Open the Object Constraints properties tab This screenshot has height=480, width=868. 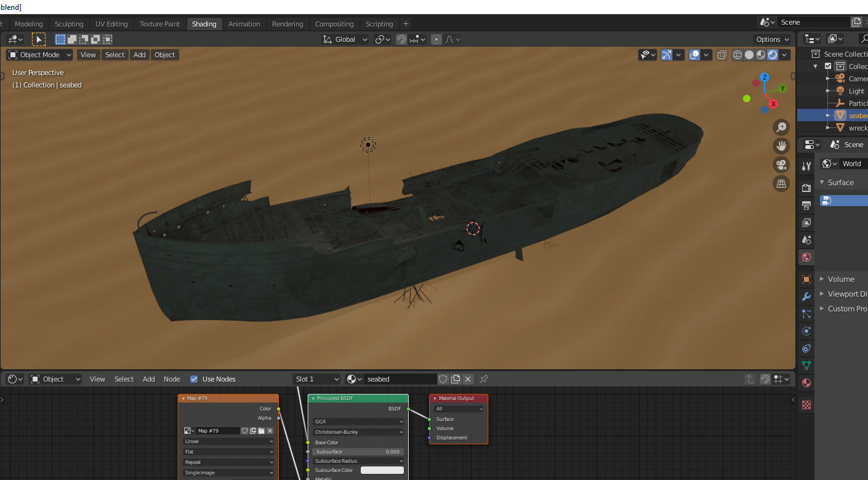coord(806,348)
